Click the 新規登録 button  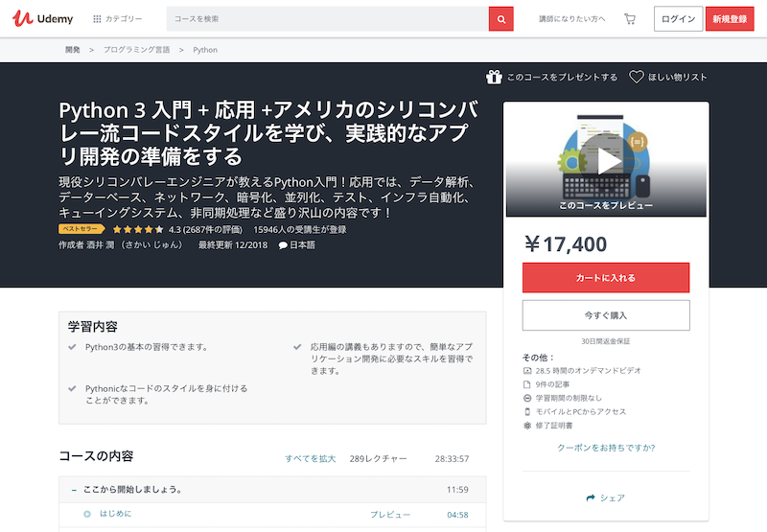[x=730, y=18]
